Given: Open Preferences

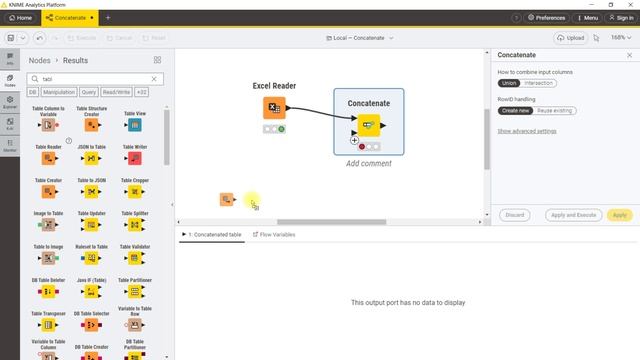Looking at the screenshot, I should 547,18.
